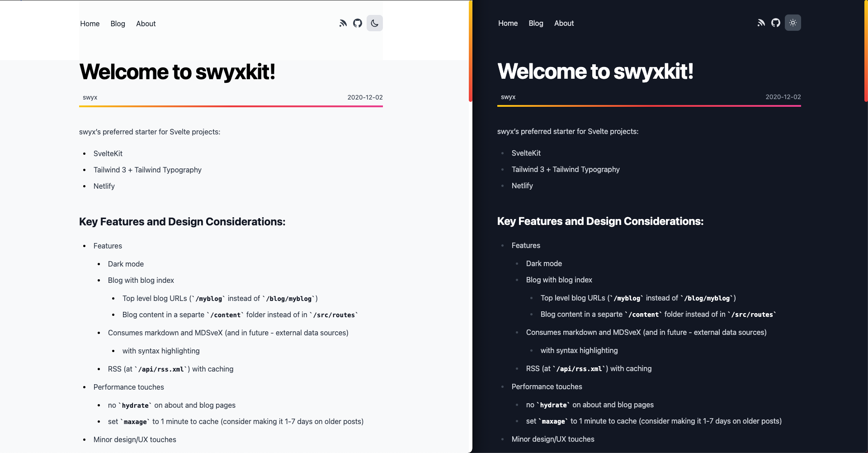Click the orange scroll indicator in light window
This screenshot has width=868, height=453.
pos(470,51)
